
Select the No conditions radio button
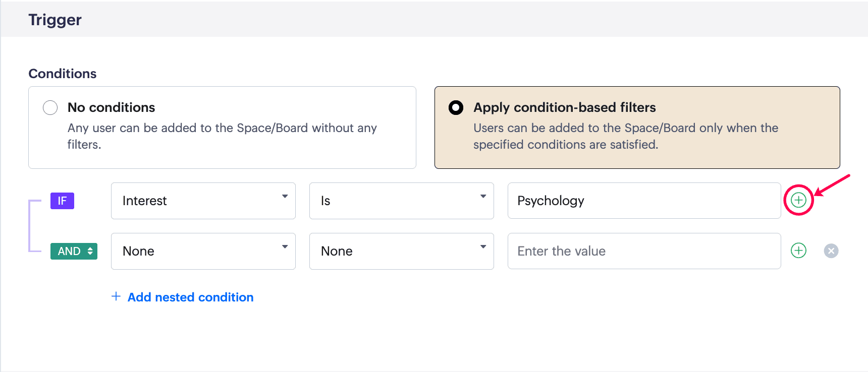click(x=50, y=107)
